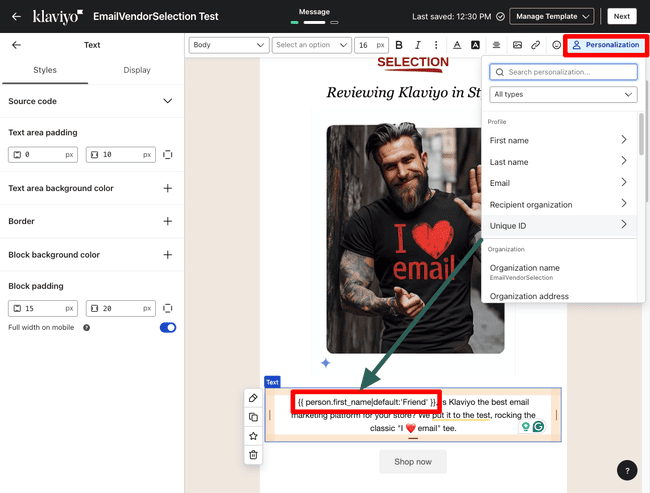The width and height of the screenshot is (650, 493).
Task: Open the All types filter dropdown
Action: coord(563,95)
